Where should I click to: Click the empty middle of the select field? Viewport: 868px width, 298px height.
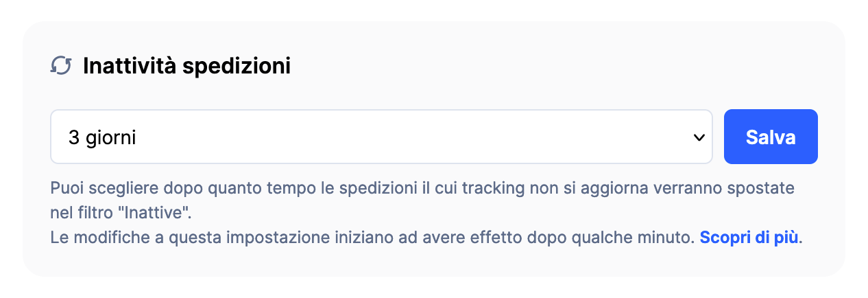click(x=411, y=137)
